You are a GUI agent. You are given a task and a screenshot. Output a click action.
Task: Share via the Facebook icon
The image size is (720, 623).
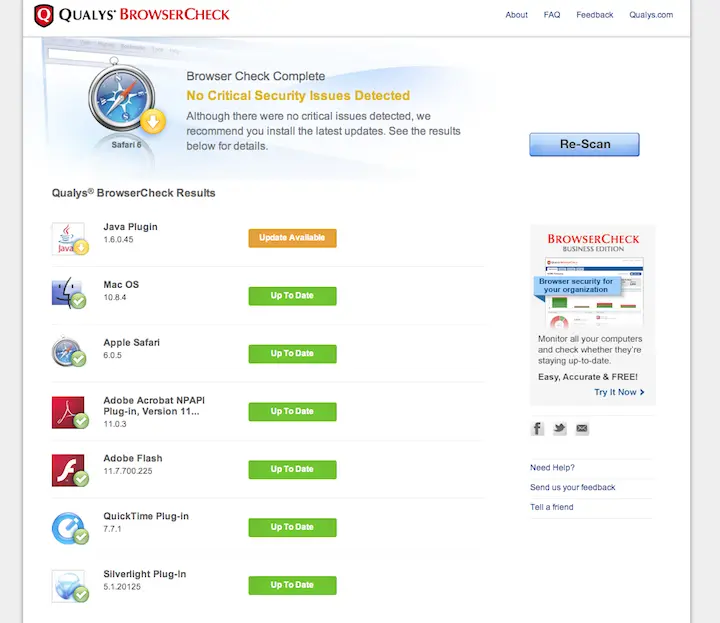pos(537,428)
